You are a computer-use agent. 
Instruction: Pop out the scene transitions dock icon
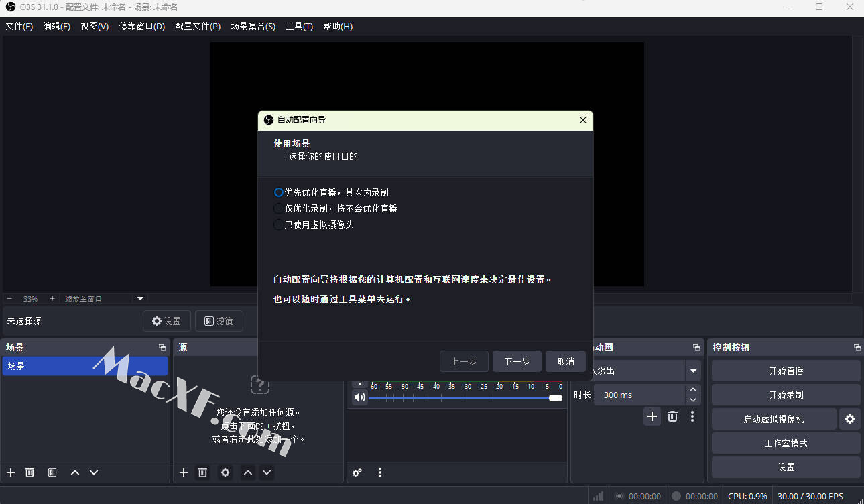(x=696, y=347)
